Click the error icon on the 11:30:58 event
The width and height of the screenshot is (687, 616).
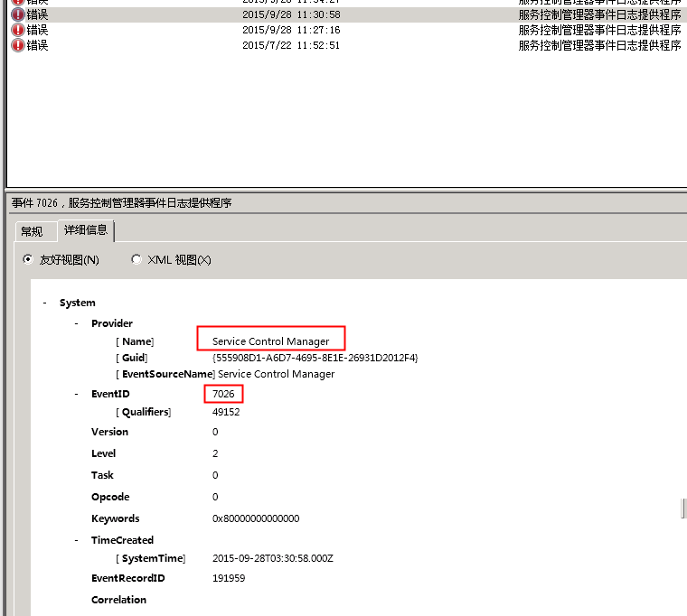(x=17, y=15)
